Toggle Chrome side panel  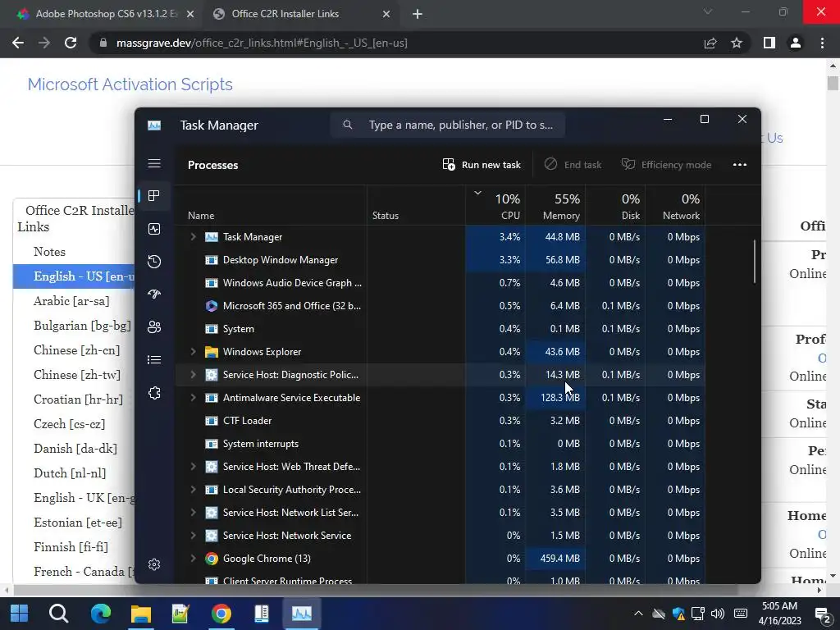pyautogui.click(x=769, y=43)
